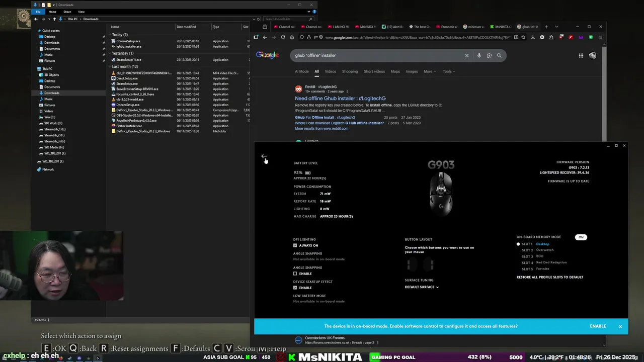Open the File menu in Explorer
Viewport: 644px width, 362px height.
click(x=38, y=12)
